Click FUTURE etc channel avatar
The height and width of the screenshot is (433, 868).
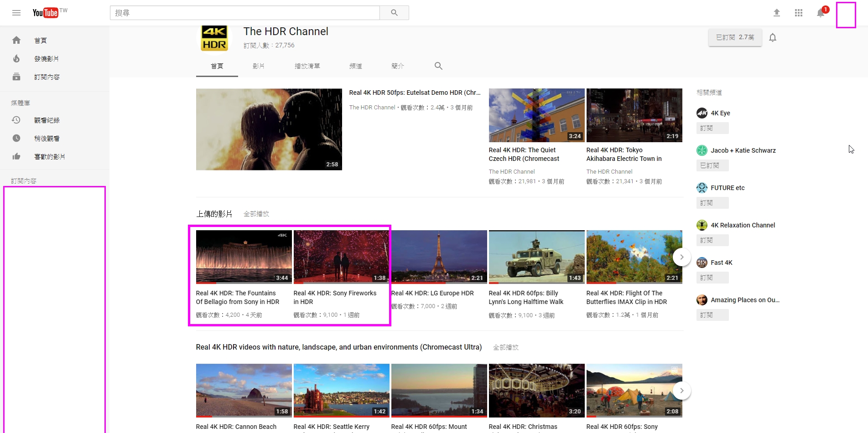(702, 188)
